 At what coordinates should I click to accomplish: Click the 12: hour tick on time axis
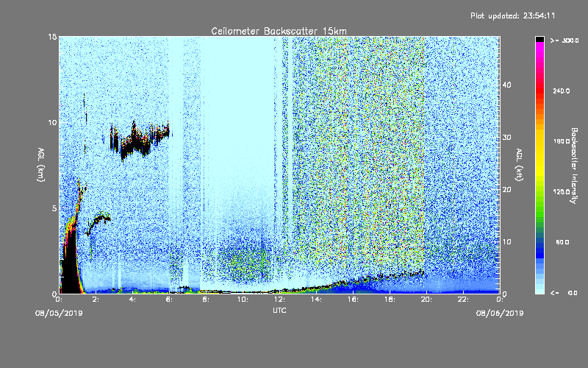[x=280, y=300]
